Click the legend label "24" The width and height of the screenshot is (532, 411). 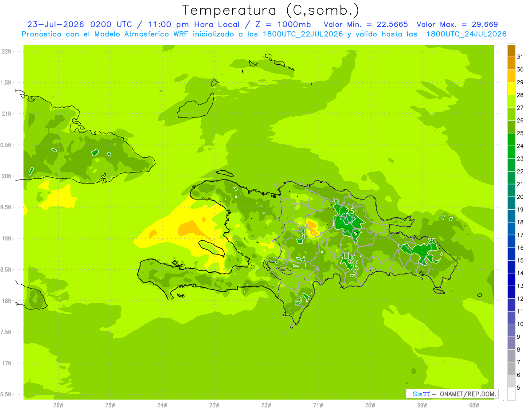coord(520,146)
